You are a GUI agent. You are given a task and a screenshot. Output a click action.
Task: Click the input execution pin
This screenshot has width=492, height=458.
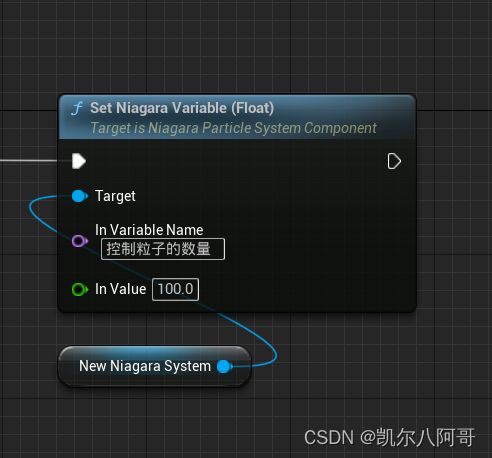point(79,161)
